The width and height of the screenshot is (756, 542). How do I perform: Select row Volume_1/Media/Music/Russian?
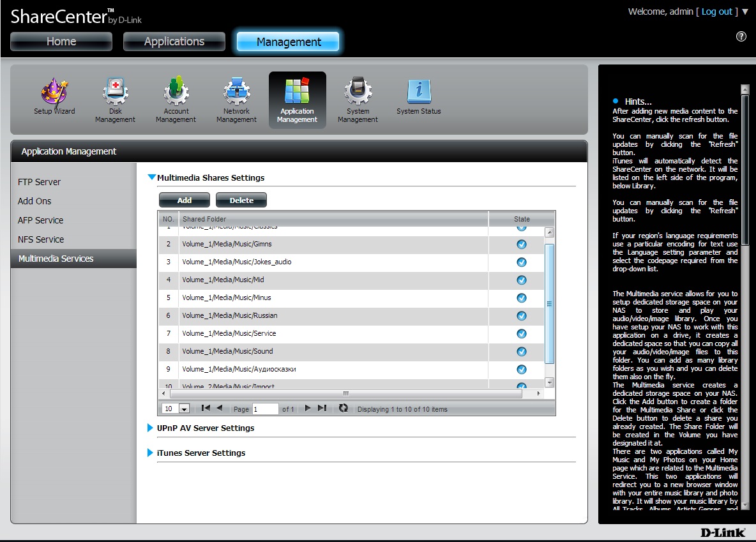pyautogui.click(x=351, y=316)
